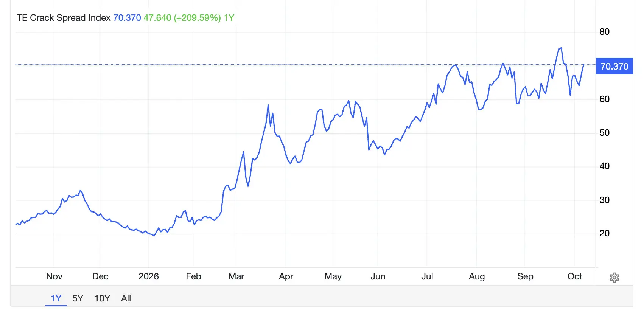Click the May x-axis label
The height and width of the screenshot is (326, 644).
point(333,276)
